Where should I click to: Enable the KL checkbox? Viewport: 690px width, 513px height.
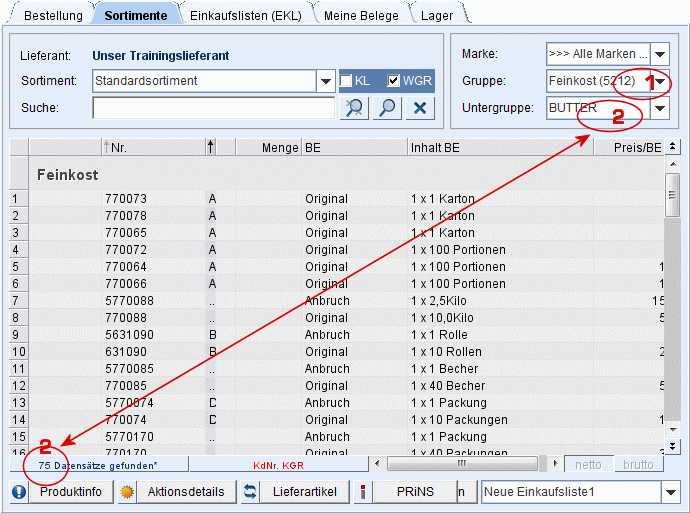click(346, 81)
